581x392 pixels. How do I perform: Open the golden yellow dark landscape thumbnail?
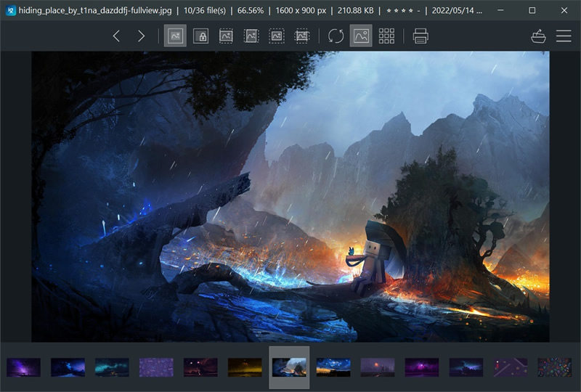coord(245,367)
